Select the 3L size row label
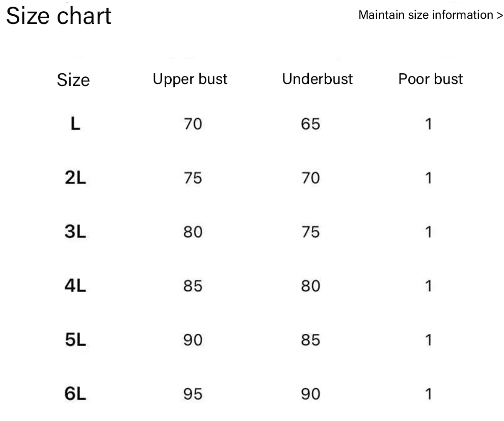504x421 pixels. click(x=75, y=232)
